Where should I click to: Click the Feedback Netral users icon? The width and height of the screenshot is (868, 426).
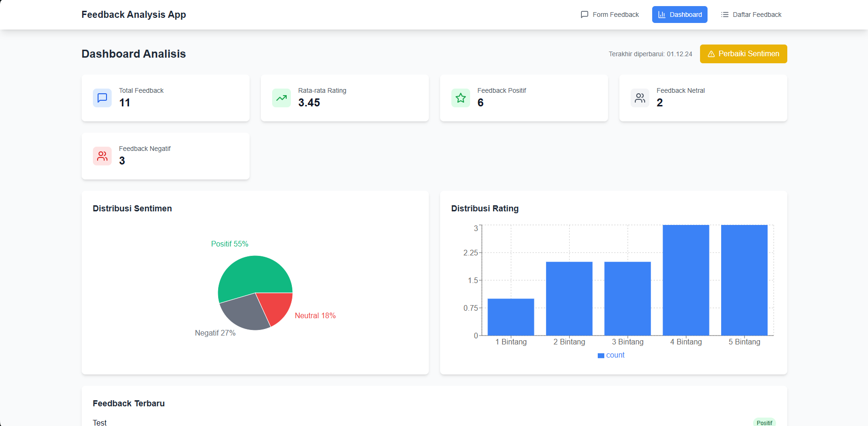[x=640, y=98]
